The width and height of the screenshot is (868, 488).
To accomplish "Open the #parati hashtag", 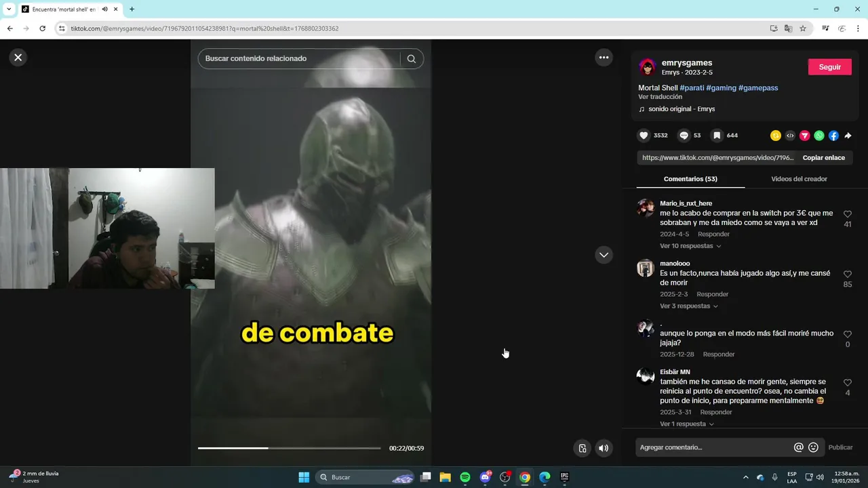I will click(692, 88).
